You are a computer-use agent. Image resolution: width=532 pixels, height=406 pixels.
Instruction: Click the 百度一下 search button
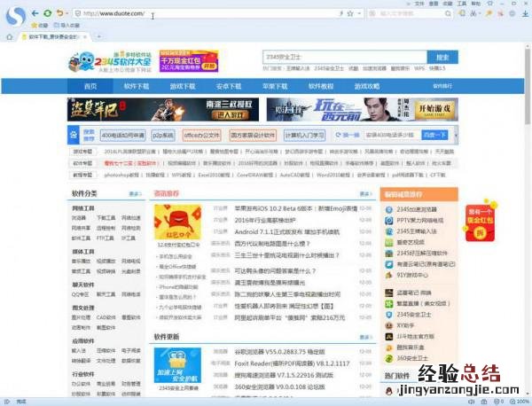[x=434, y=135]
